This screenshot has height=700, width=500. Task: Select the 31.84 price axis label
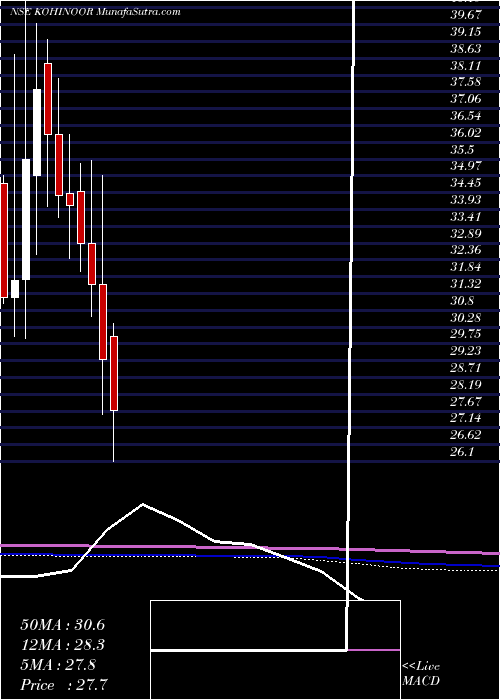click(x=466, y=267)
